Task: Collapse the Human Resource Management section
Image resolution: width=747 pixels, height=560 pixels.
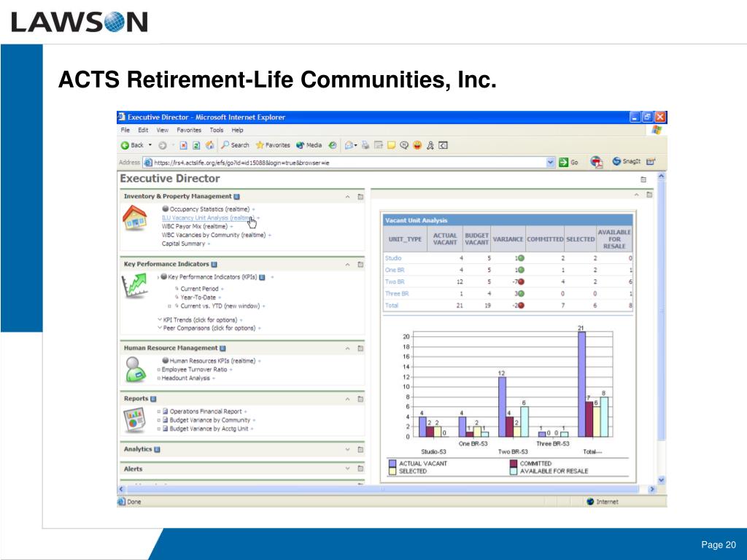Action: tap(347, 349)
